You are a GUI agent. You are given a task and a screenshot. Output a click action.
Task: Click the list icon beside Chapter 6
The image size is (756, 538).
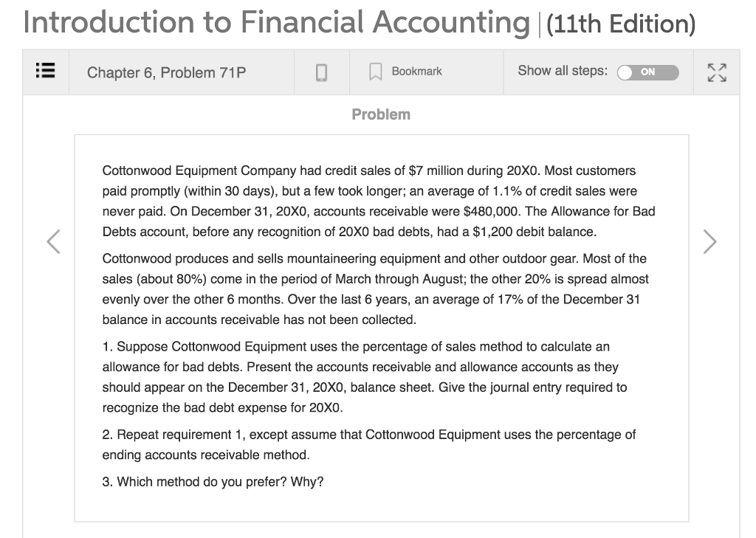point(45,71)
